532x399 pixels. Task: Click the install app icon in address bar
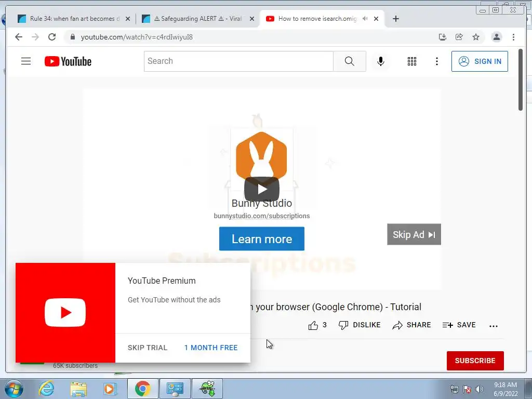point(443,37)
